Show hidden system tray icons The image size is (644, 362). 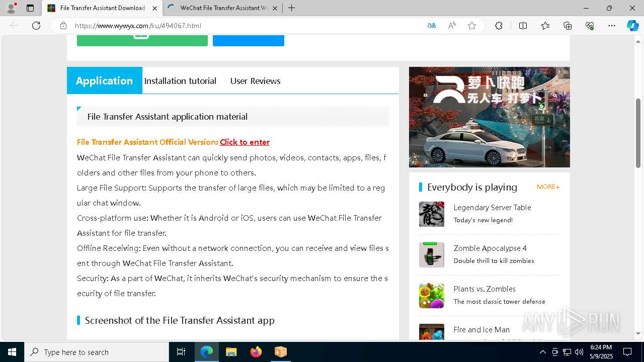(x=542, y=352)
